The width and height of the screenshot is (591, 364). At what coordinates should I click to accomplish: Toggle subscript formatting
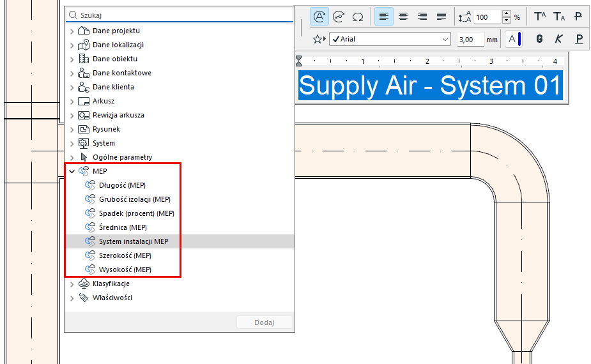559,17
